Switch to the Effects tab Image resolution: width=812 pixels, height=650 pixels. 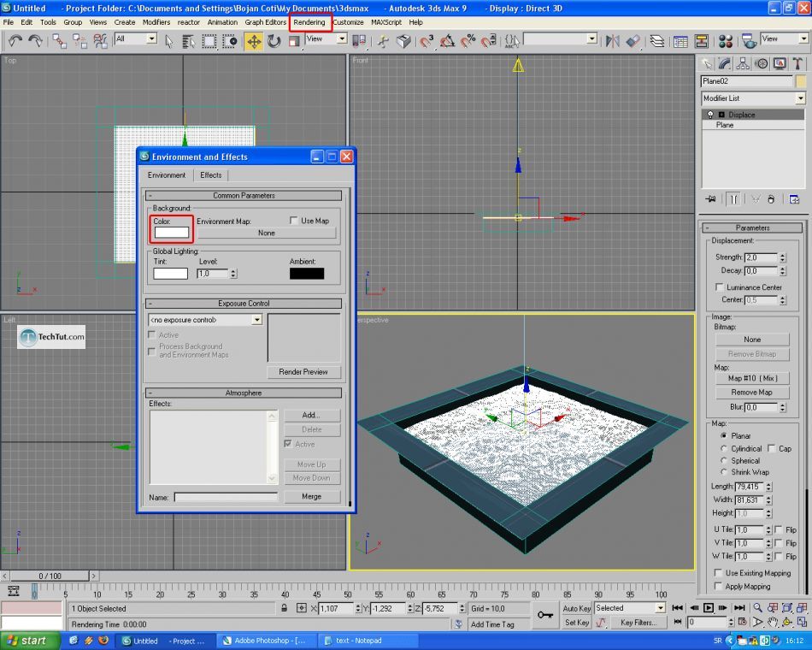coord(211,175)
